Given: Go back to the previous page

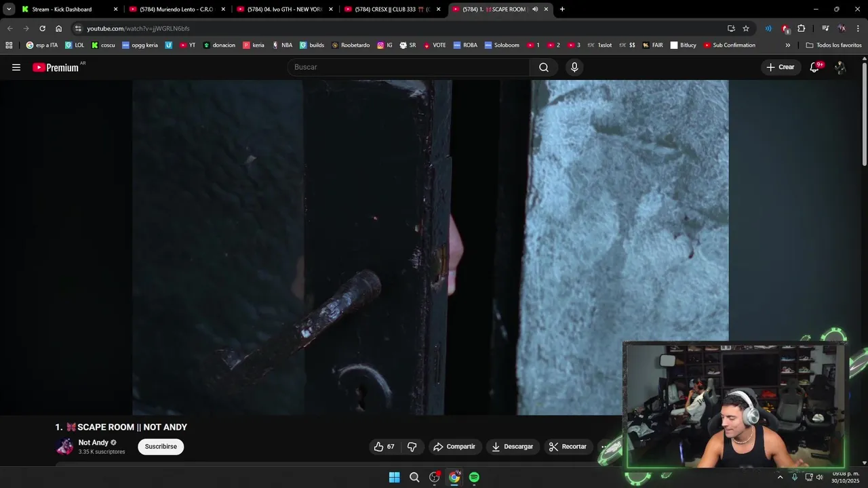Looking at the screenshot, I should (x=9, y=28).
